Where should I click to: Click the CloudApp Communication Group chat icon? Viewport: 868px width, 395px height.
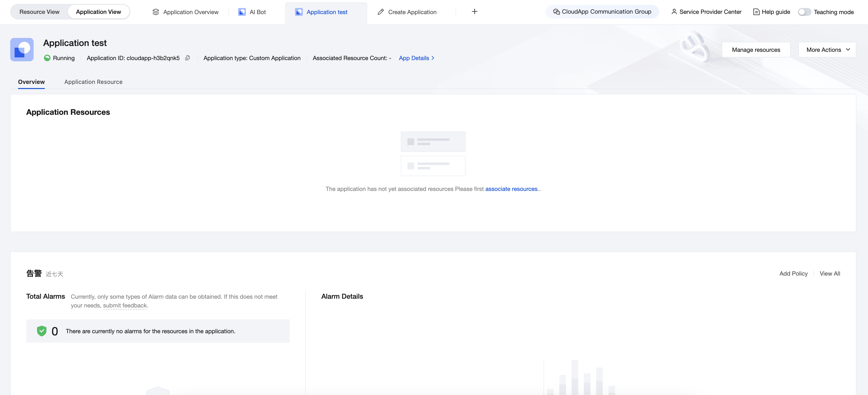pyautogui.click(x=556, y=12)
